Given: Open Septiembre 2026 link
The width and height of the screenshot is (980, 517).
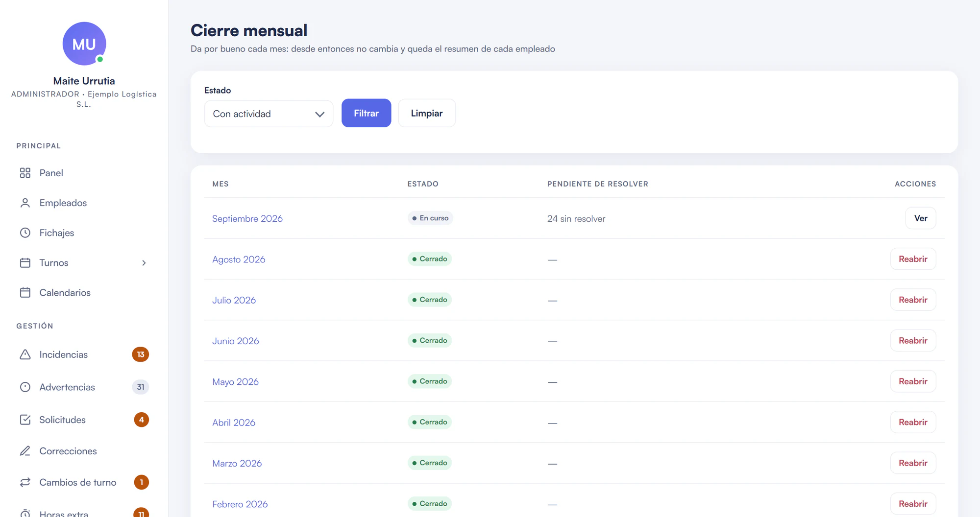Looking at the screenshot, I should 247,218.
